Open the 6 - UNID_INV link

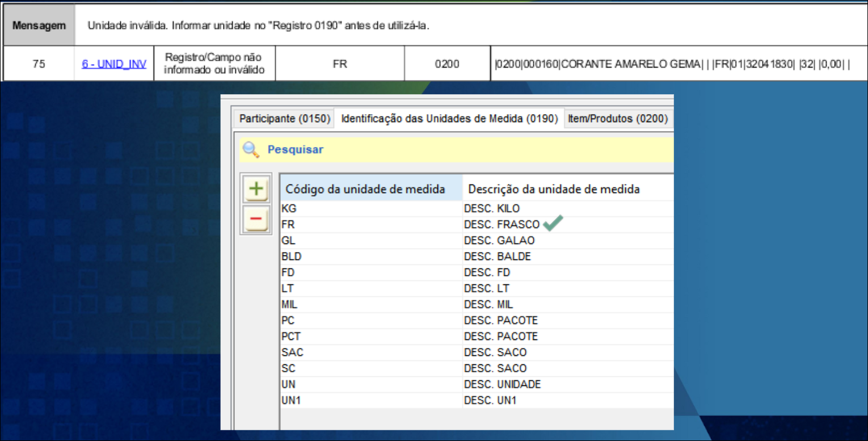(x=114, y=64)
